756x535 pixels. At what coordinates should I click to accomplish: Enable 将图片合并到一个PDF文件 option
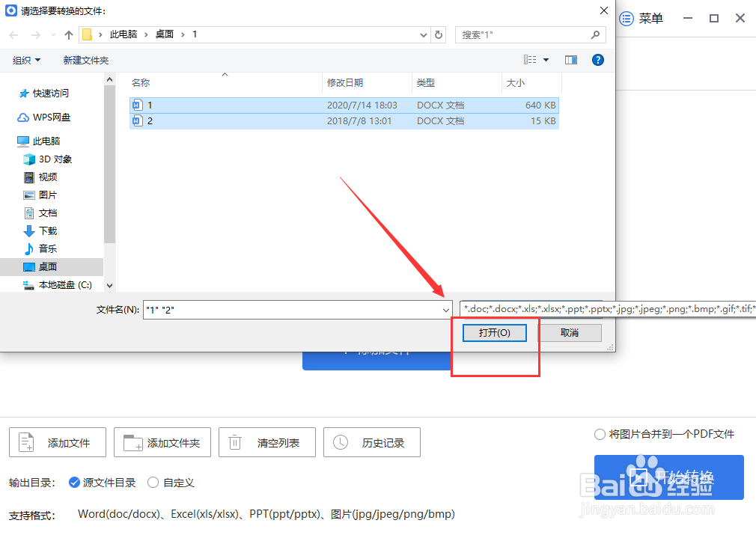click(600, 434)
